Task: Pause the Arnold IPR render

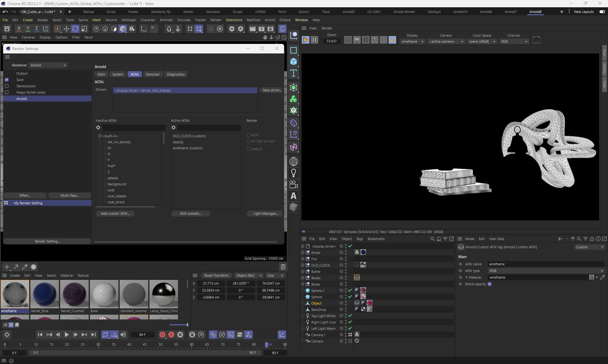Action: coord(314,40)
